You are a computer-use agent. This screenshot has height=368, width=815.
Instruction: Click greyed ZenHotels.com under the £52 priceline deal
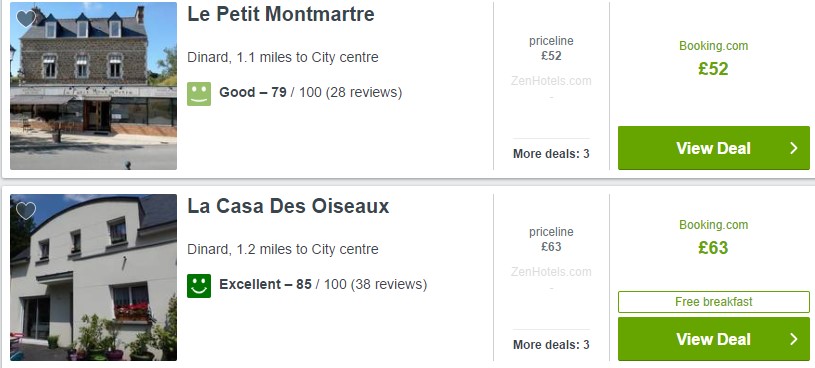point(551,81)
